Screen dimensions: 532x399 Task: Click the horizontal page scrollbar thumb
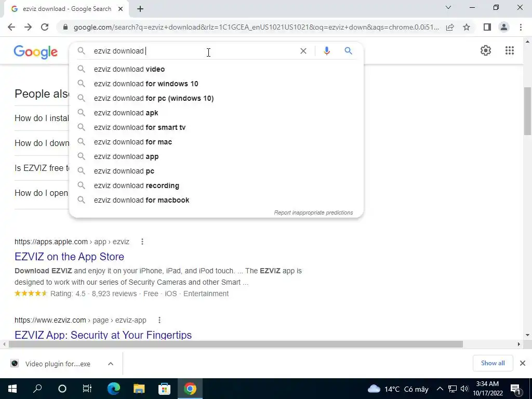[x=235, y=344]
